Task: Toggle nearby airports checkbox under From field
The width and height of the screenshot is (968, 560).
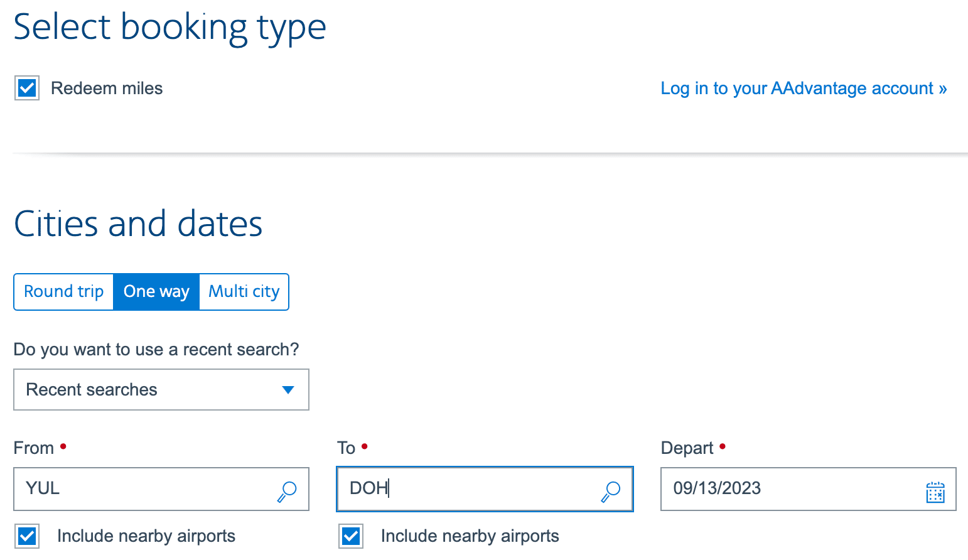Action: point(27,536)
